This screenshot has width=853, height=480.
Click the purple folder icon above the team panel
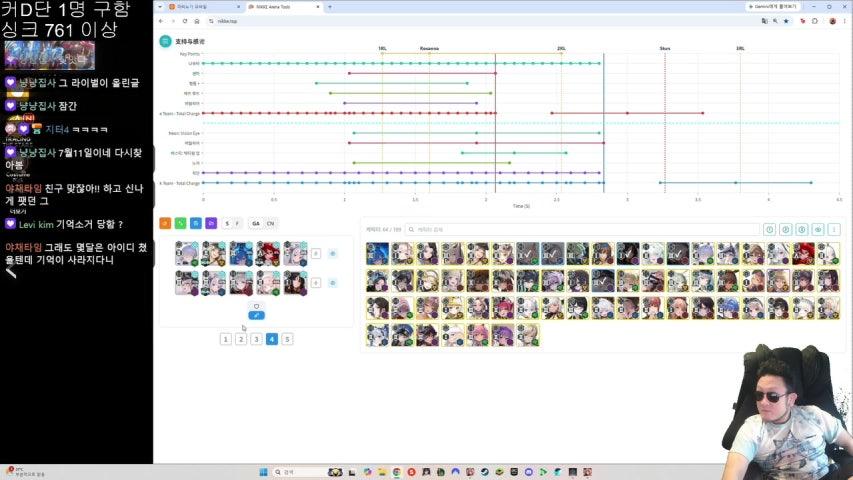[x=211, y=223]
